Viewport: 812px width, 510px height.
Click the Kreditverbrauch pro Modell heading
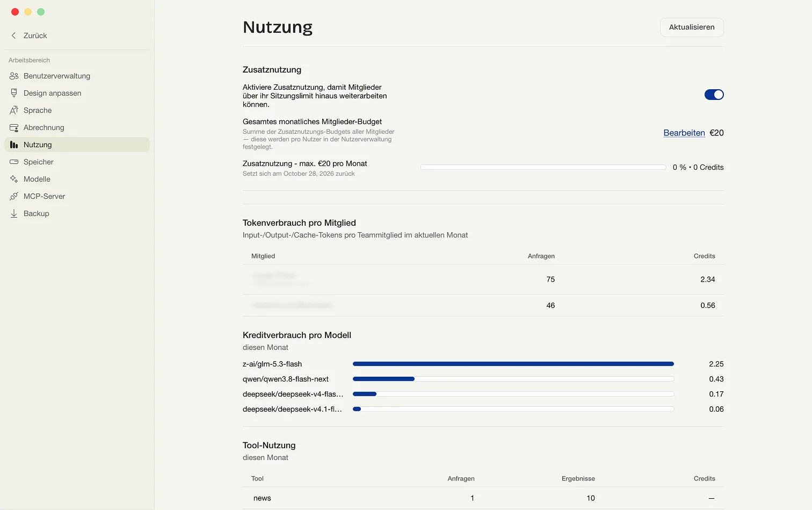coord(297,335)
